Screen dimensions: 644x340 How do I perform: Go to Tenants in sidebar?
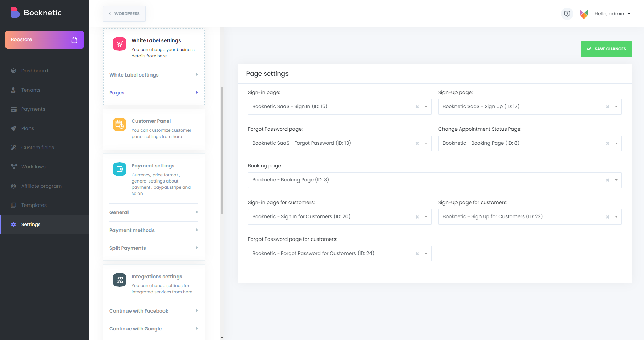point(45,90)
